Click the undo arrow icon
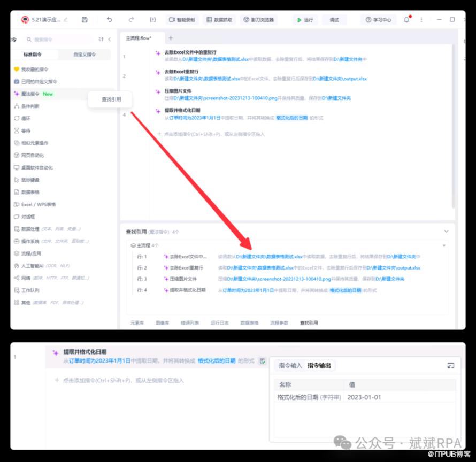 point(109,20)
